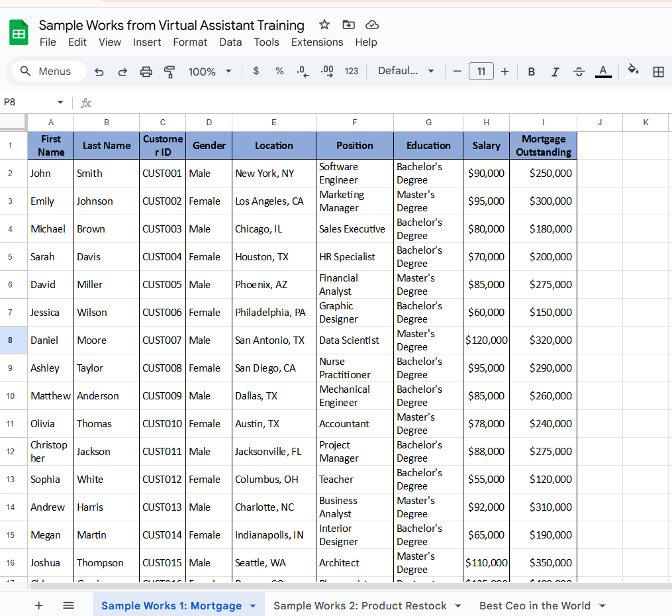Viewport: 672px width, 616px height.
Task: Increase decimal places
Action: pyautogui.click(x=327, y=72)
